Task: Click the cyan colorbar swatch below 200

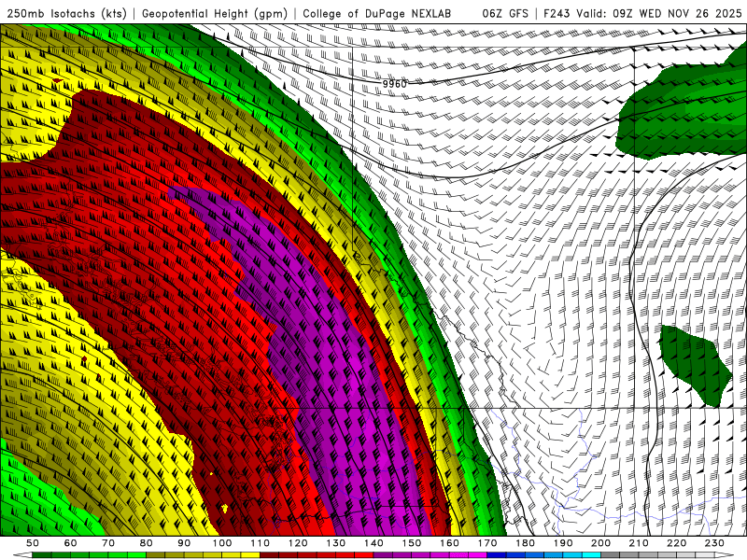Action: pos(591,555)
